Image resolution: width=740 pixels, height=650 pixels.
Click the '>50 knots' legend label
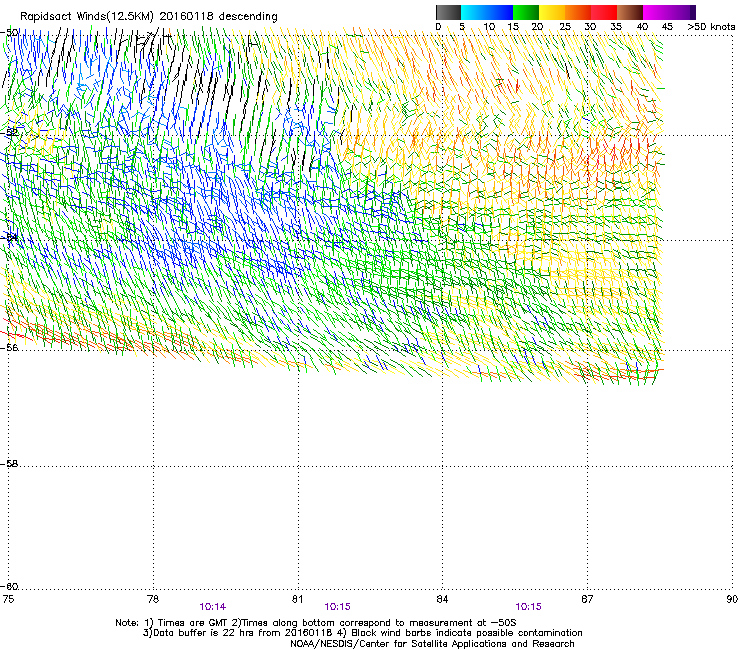(711, 27)
